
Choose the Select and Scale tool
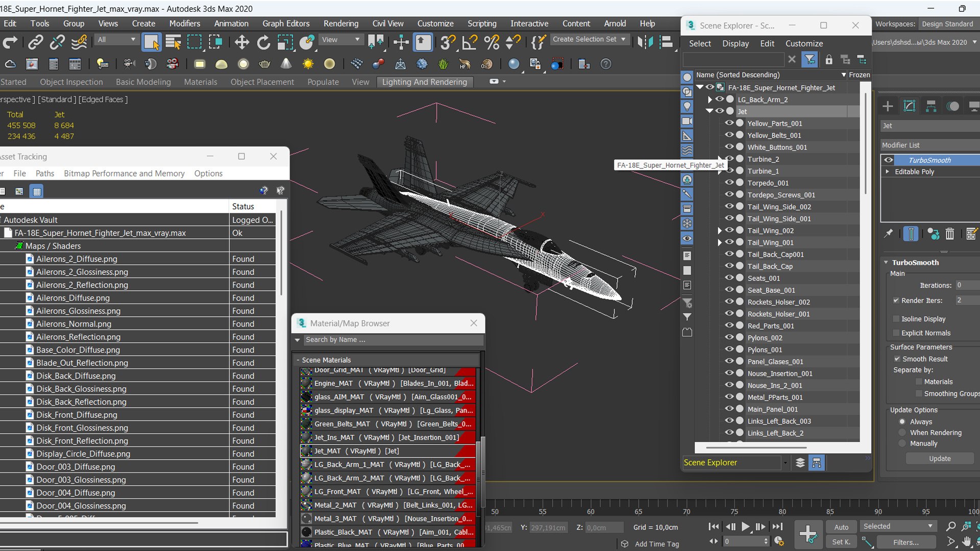[285, 42]
